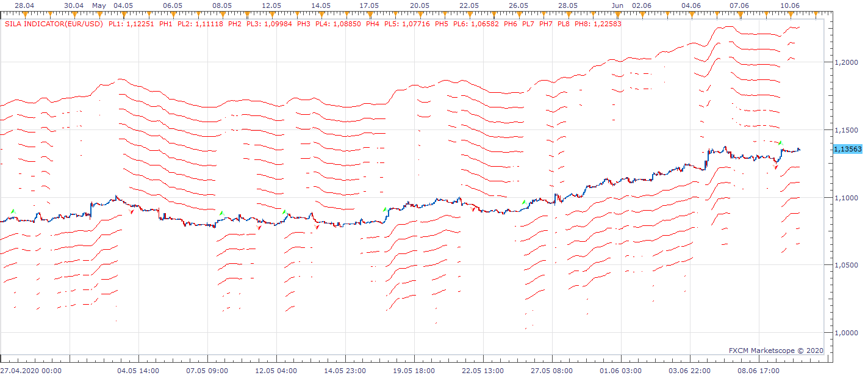Screen dimensions: 868x378
Task: Click the PL2: 1,11118 indicator value
Action: tap(200, 24)
